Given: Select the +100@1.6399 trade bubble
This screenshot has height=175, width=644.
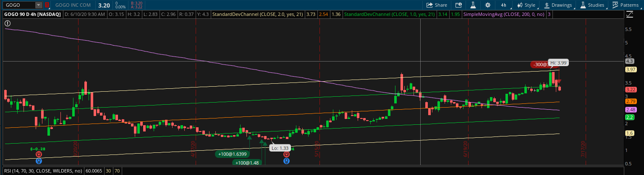Looking at the screenshot, I should [x=232, y=154].
